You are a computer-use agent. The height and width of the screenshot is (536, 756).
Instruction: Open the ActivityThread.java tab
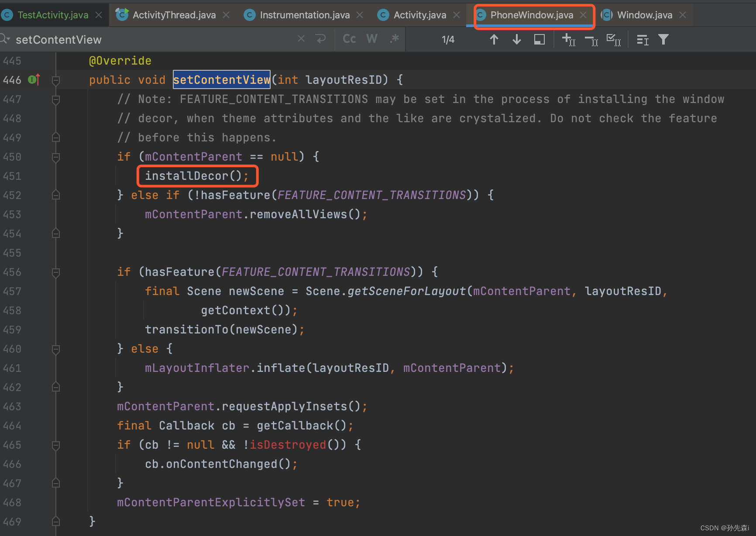point(174,15)
